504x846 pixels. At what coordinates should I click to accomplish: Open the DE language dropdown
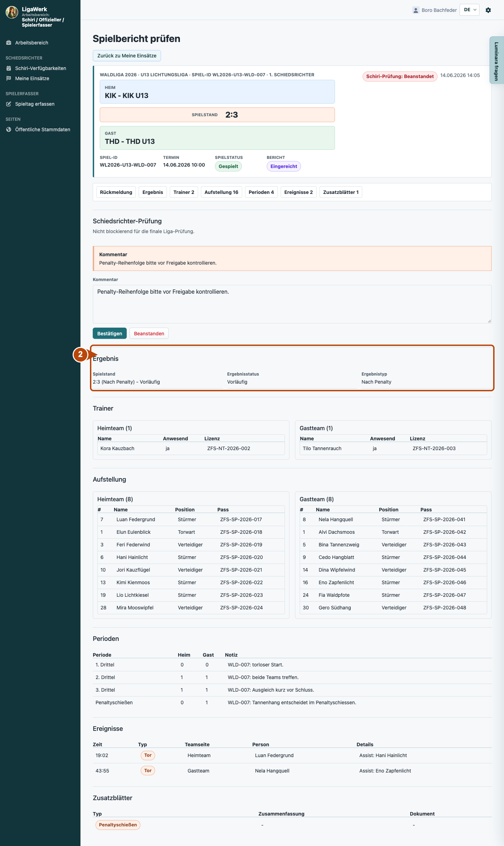pos(469,10)
